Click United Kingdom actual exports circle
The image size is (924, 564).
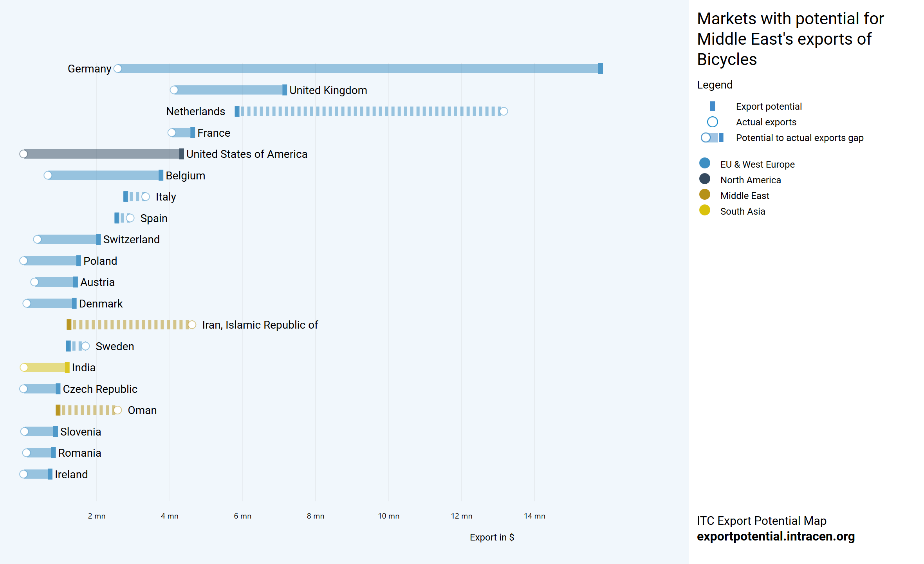click(x=174, y=90)
